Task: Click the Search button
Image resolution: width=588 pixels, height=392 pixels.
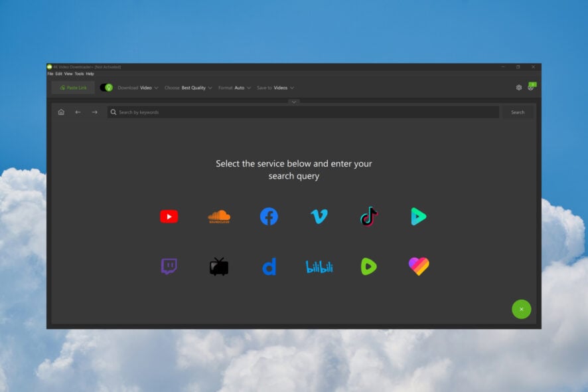Action: (518, 112)
